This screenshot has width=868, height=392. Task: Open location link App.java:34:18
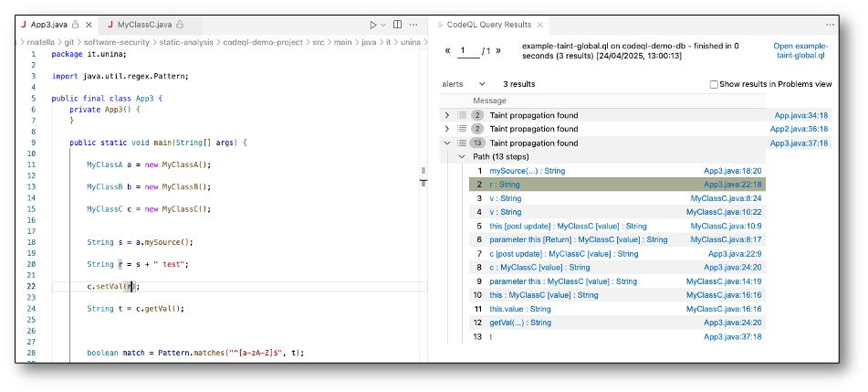801,115
